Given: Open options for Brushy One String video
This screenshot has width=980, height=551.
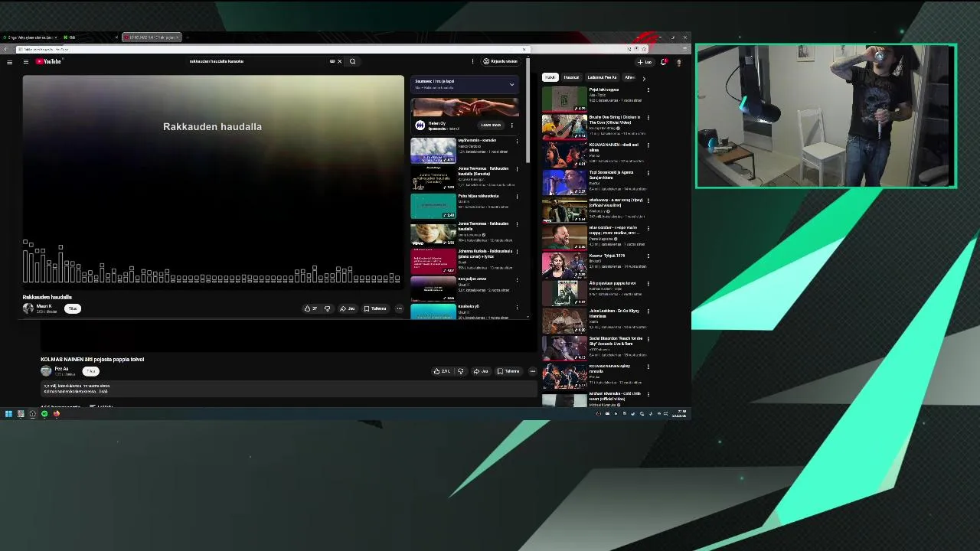Looking at the screenshot, I should tap(648, 118).
